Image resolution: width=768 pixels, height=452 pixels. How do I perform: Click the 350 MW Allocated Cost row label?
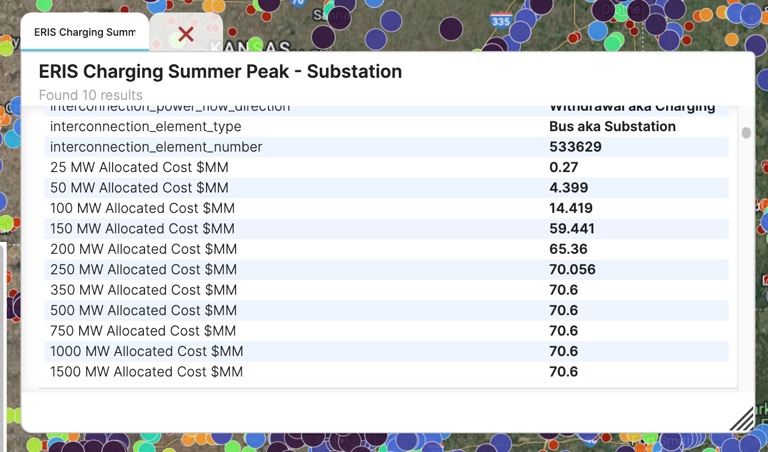point(143,290)
